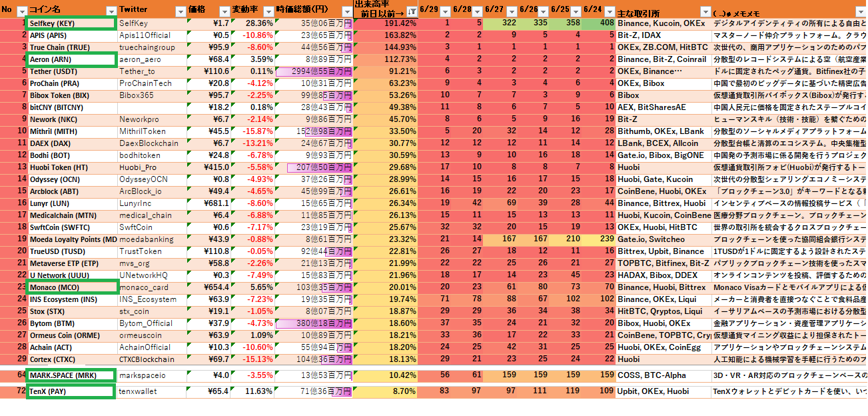868x416 pixels.
Task: Click the active filter icon on 出来高率 column
Action: click(411, 11)
